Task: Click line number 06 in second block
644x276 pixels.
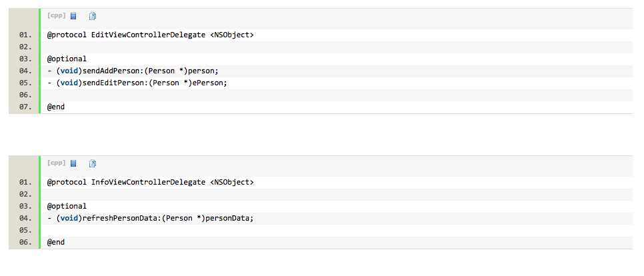Action: [25, 242]
